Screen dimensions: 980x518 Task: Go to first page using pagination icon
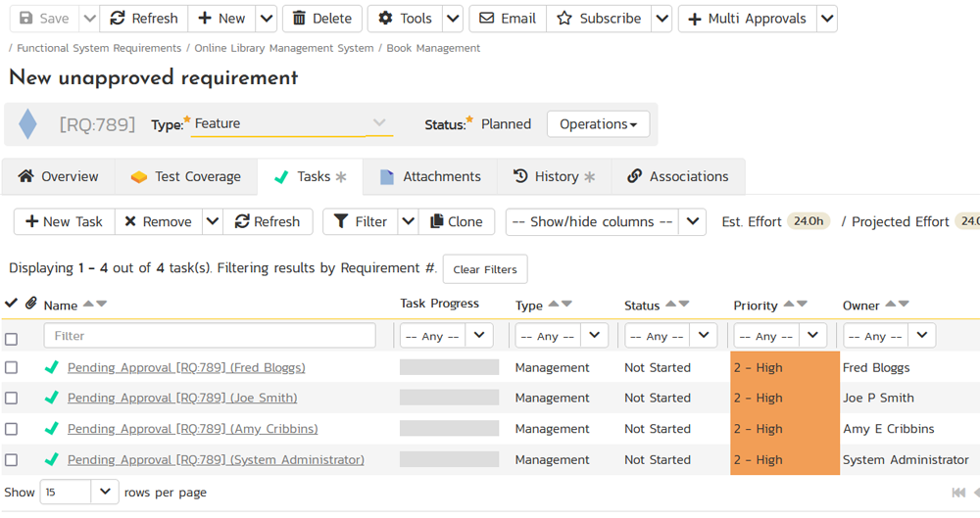[958, 493]
